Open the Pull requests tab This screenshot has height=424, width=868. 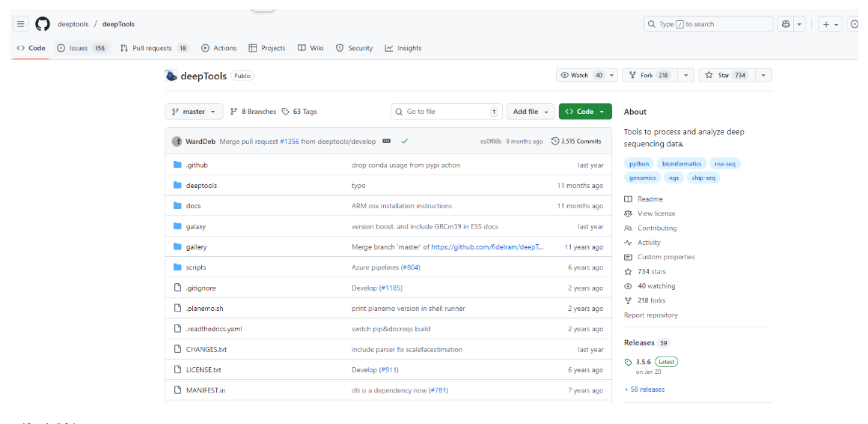(x=154, y=48)
